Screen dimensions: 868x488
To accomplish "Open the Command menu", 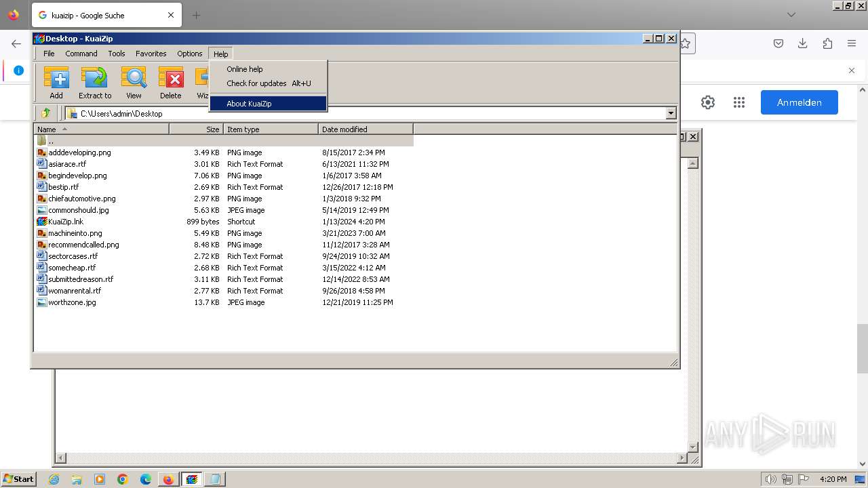I will 81,54.
